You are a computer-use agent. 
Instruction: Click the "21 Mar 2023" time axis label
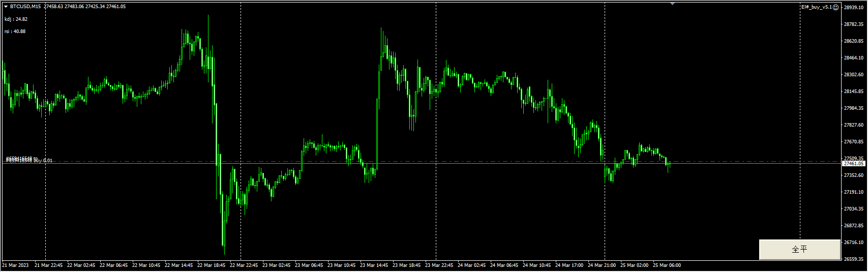[x=16, y=265]
